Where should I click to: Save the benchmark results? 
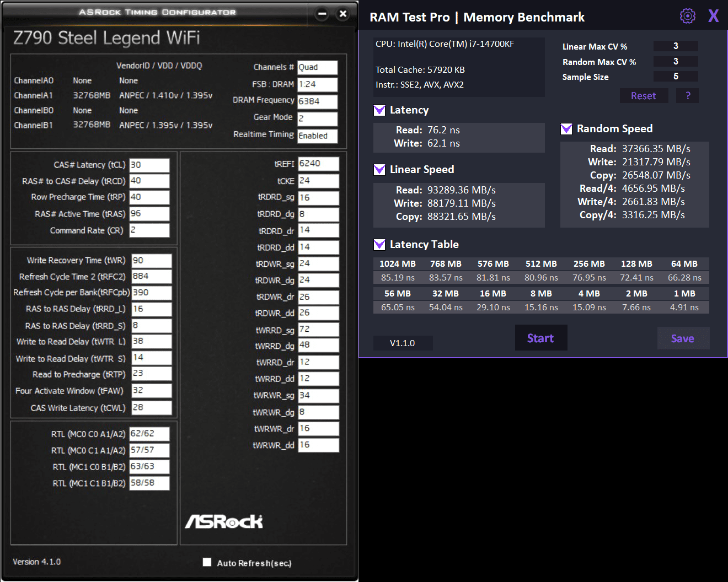click(x=683, y=338)
